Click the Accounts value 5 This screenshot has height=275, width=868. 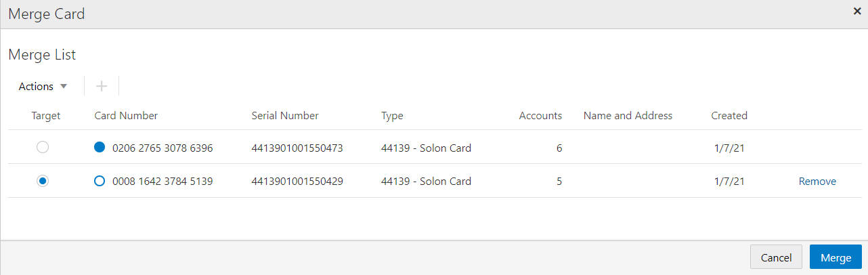[x=559, y=181]
